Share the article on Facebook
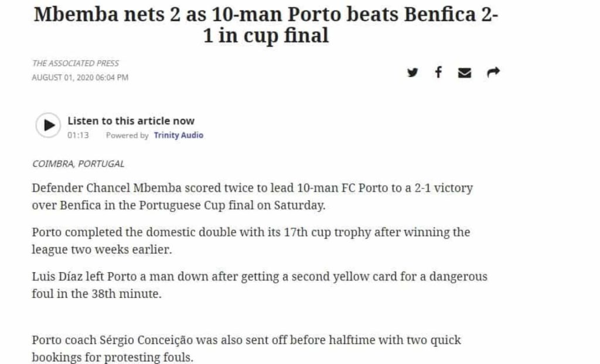The width and height of the screenshot is (600, 364). click(x=438, y=72)
